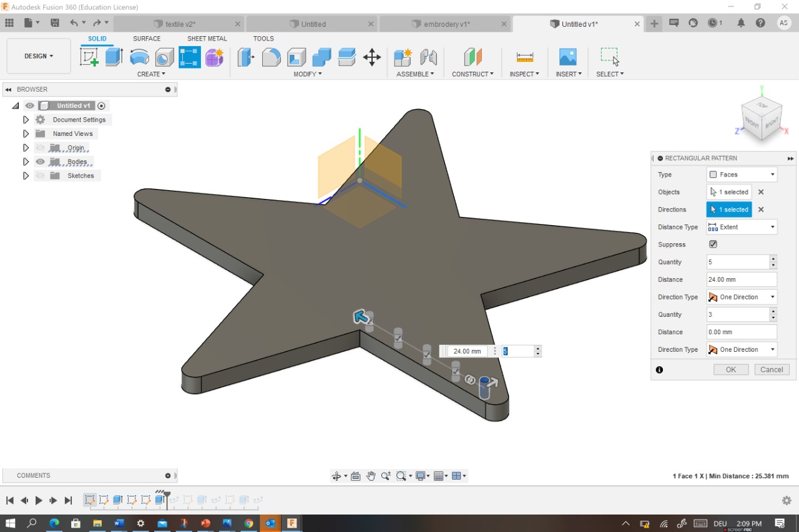The height and width of the screenshot is (532, 799).
Task: Open the CONSTRUCT dropdown menu
Action: [x=473, y=74]
